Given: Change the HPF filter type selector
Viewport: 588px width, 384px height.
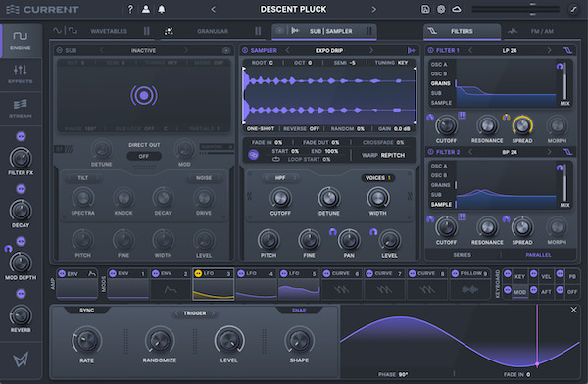Looking at the screenshot, I should [x=280, y=177].
